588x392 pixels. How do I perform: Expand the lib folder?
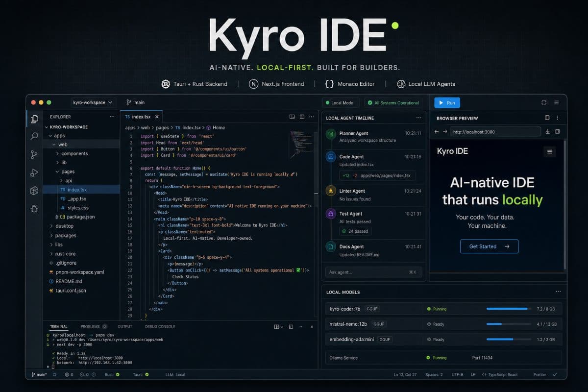[57, 163]
